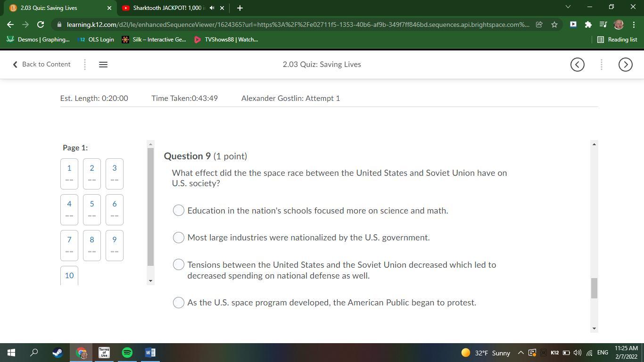Image resolution: width=644 pixels, height=362 pixels.
Task: Share this page from the address bar
Action: (x=539, y=25)
